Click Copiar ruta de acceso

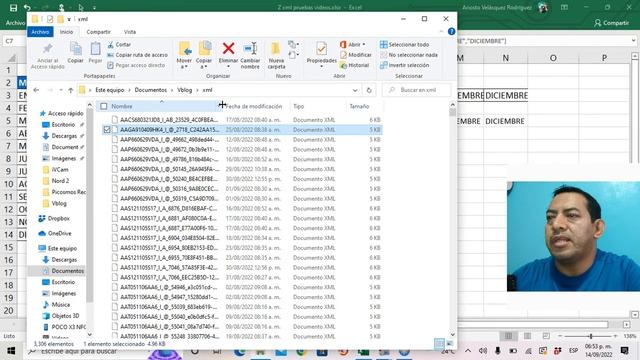[x=138, y=55]
